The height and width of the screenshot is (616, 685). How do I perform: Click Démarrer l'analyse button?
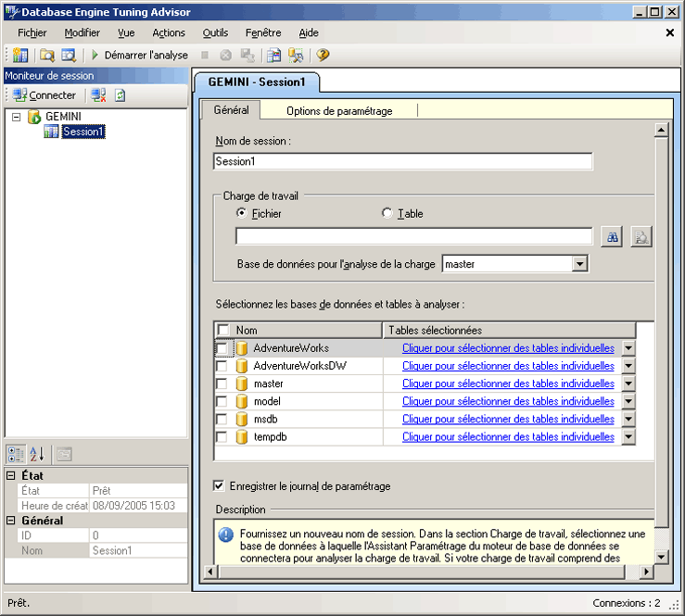pyautogui.click(x=139, y=56)
